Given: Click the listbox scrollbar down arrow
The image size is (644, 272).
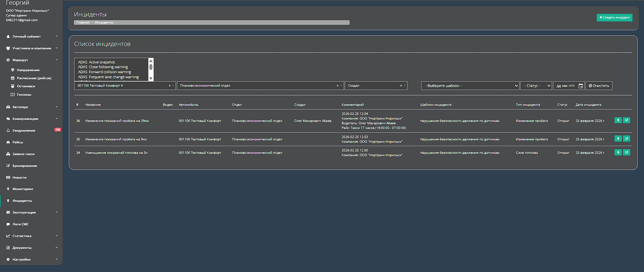Looking at the screenshot, I should point(151,79).
